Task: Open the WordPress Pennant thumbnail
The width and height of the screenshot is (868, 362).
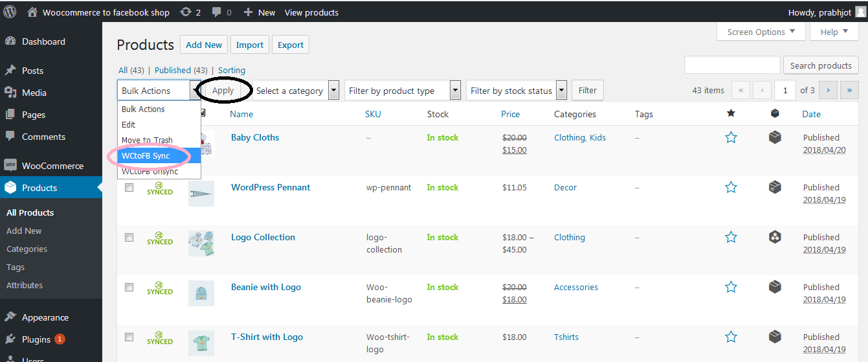Action: 201,194
